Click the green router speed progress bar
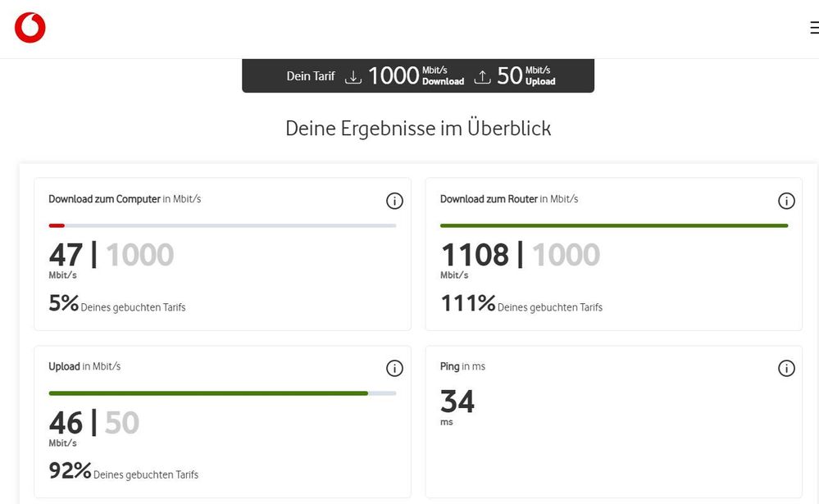 613,223
